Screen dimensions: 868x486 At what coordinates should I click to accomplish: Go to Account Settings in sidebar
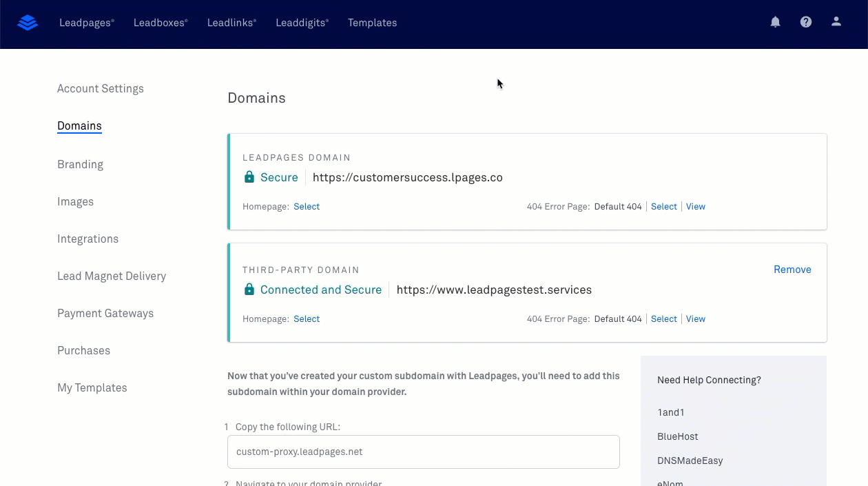[101, 88]
